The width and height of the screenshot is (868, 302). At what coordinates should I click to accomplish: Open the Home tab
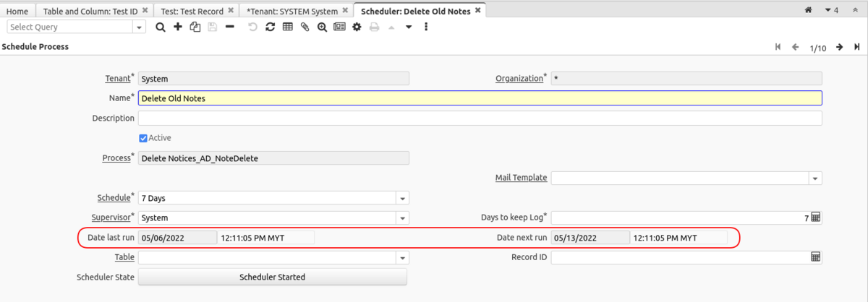point(17,11)
